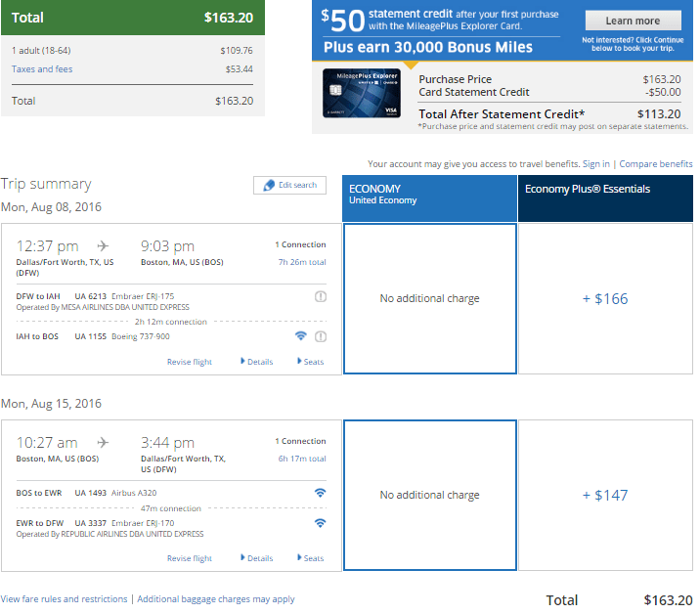Click the UA 3337 flight number
Image resolution: width=700 pixels, height=614 pixels.
click(x=91, y=523)
